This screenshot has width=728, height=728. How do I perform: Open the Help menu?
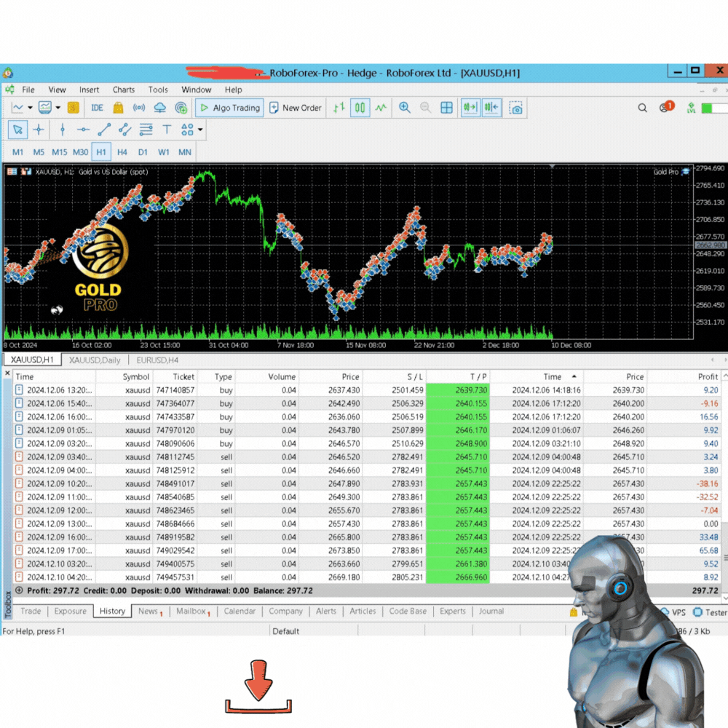[x=233, y=90]
